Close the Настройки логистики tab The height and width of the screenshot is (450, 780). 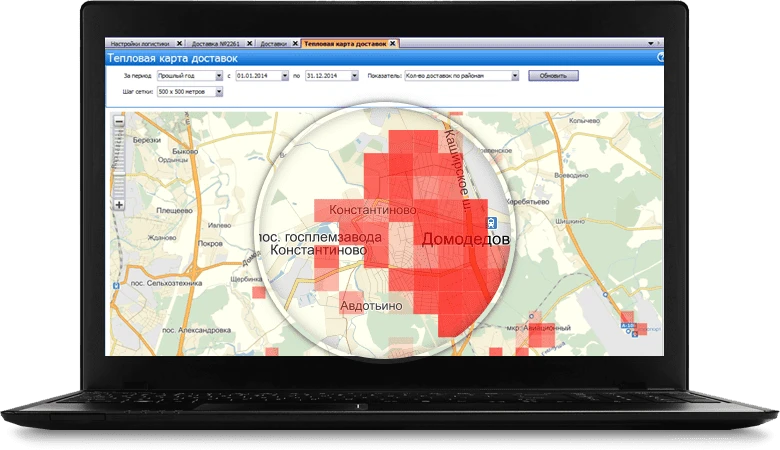tap(179, 44)
